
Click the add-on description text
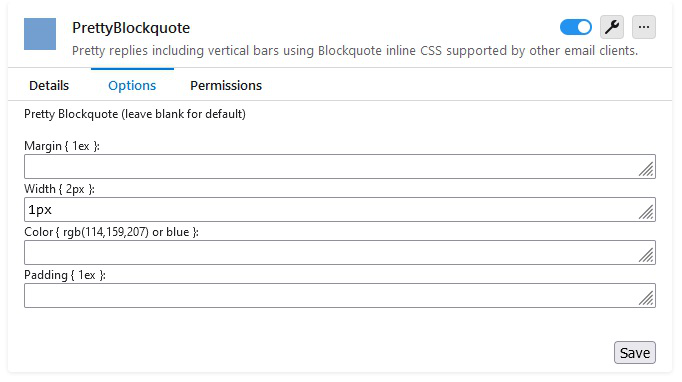tap(355, 50)
